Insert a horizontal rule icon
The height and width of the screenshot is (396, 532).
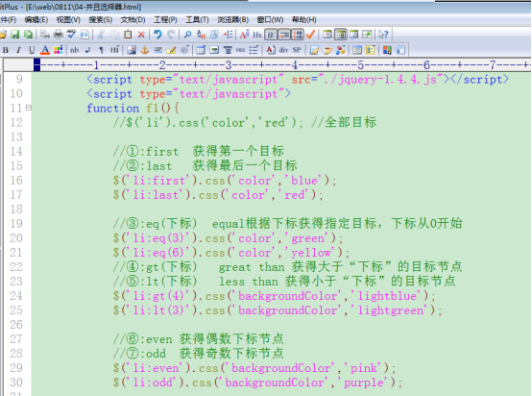(x=158, y=50)
